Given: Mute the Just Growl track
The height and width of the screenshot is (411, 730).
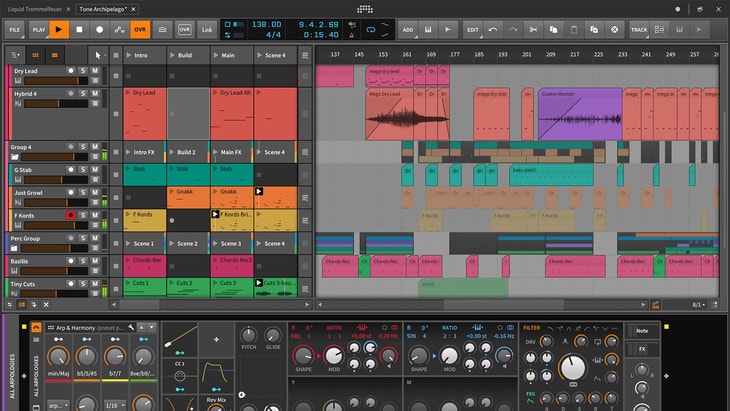Looking at the screenshot, I should pos(95,192).
